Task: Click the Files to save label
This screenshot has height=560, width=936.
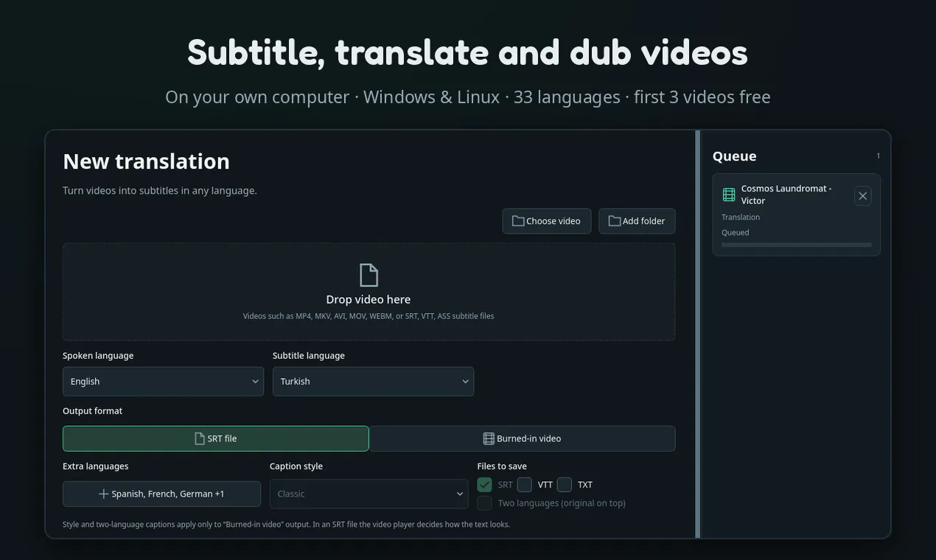Action: pyautogui.click(x=502, y=466)
